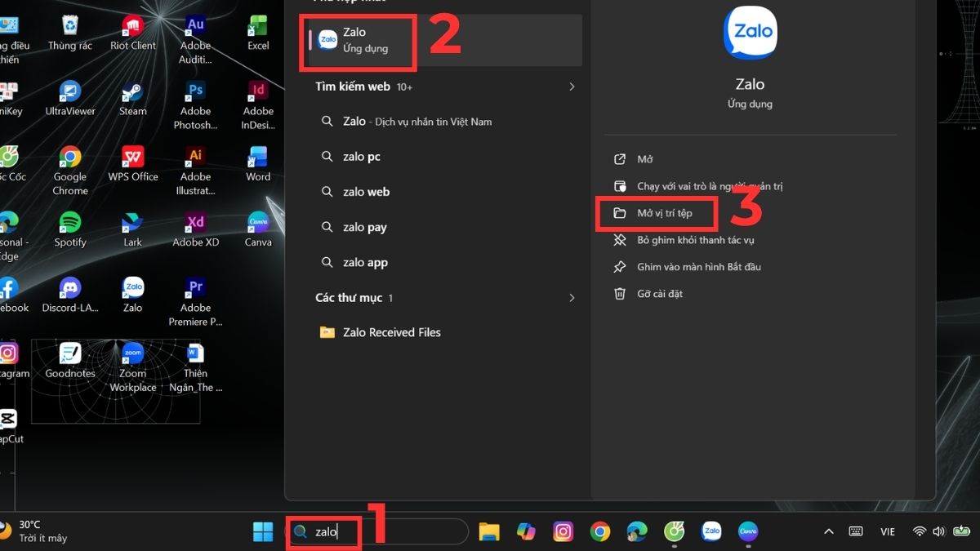Screen dimensions: 980x551
Task: Expand the Tìm kiếm web results list
Action: pyautogui.click(x=572, y=87)
